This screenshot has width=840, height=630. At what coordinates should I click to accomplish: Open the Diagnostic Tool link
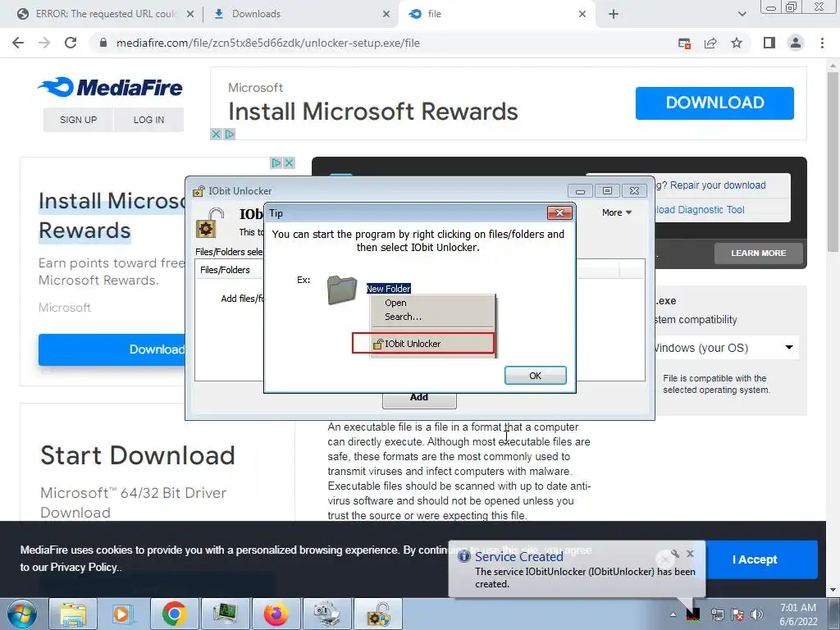coord(700,210)
